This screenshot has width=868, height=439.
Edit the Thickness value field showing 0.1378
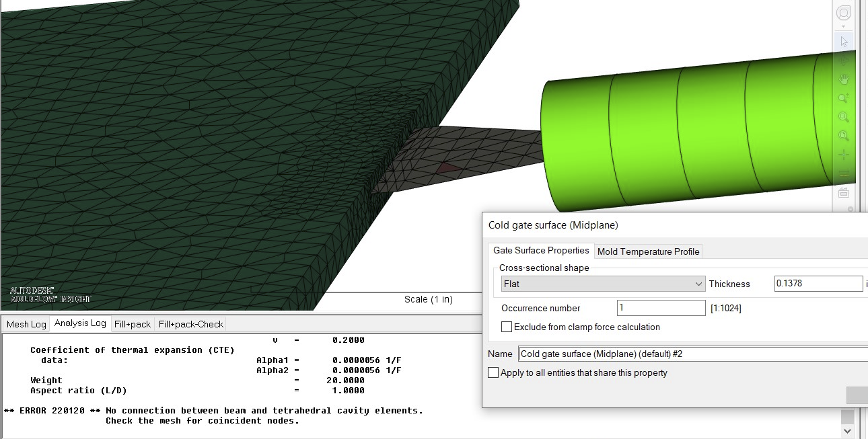pos(818,284)
